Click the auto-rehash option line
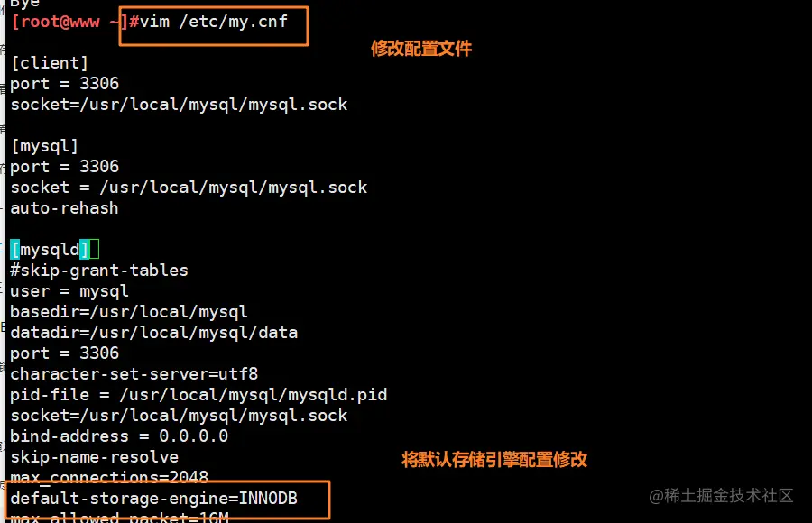The image size is (812, 523). 64,208
